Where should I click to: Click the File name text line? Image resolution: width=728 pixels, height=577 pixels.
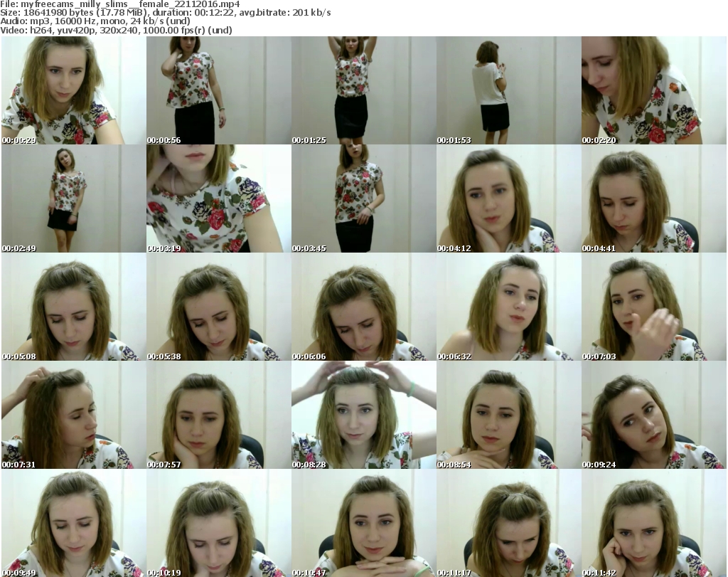119,4
